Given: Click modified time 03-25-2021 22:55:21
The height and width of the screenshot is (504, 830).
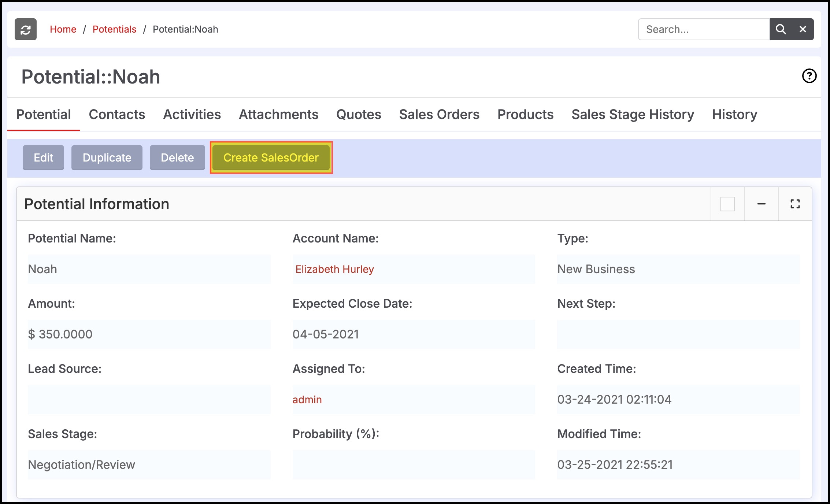Looking at the screenshot, I should 615,465.
